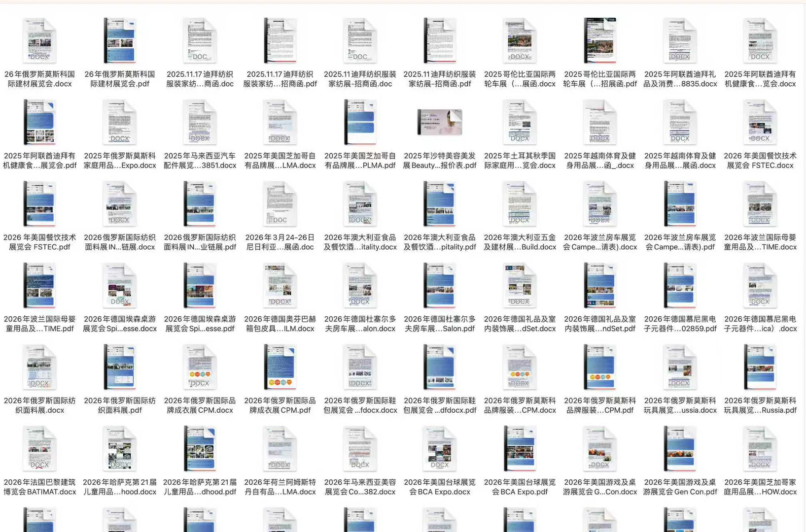The width and height of the screenshot is (806, 532).
Task: Click filename "2026年美国游戏及桌游展览会 G...Con.docx"
Action: (x=600, y=487)
